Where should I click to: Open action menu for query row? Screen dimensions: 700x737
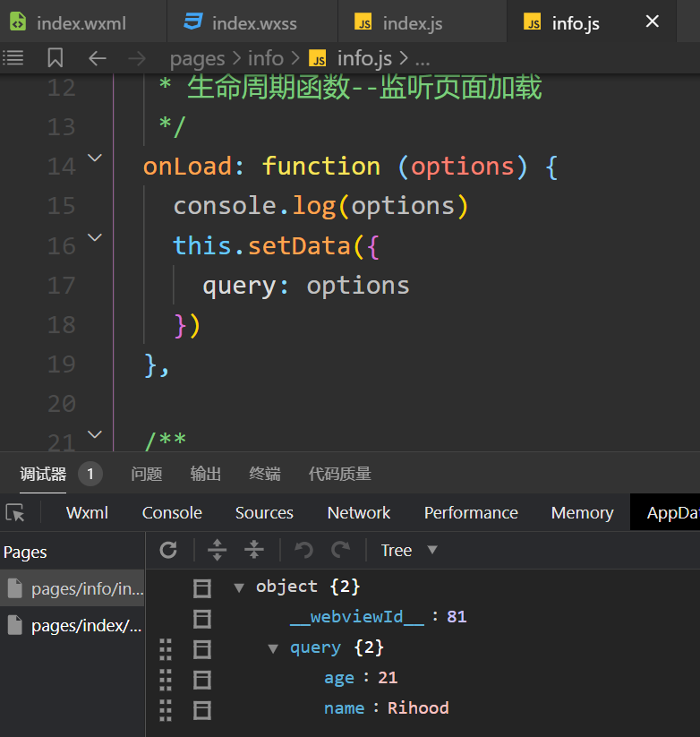point(202,649)
